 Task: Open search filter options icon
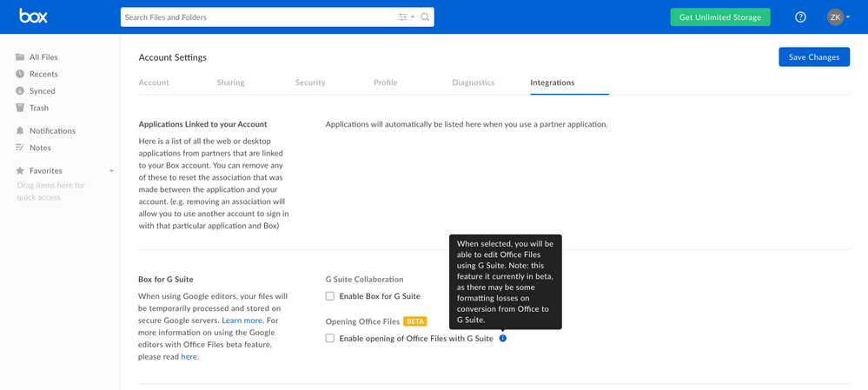click(x=406, y=17)
